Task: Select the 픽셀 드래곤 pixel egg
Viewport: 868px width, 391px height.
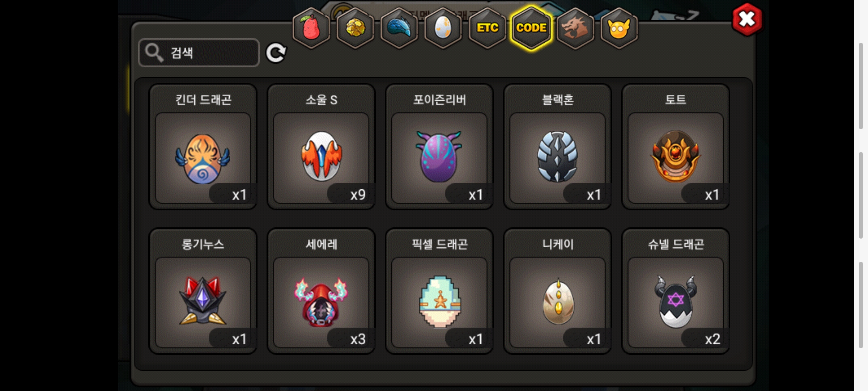Action: pos(439,291)
